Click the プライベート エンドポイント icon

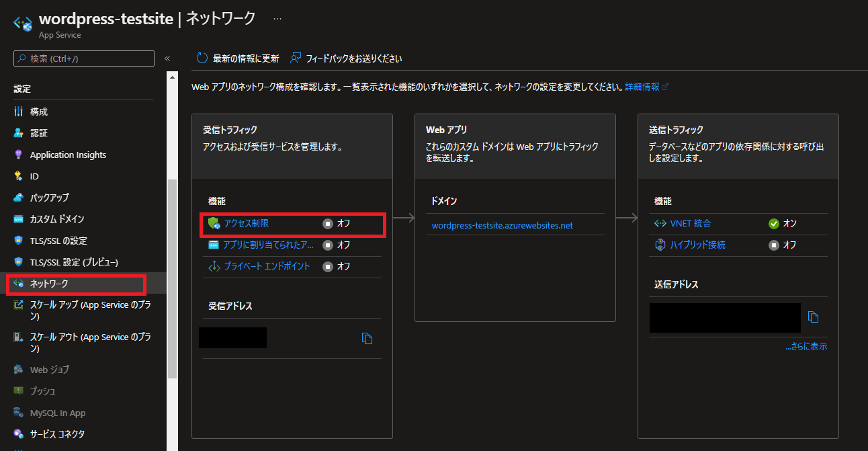click(x=214, y=266)
